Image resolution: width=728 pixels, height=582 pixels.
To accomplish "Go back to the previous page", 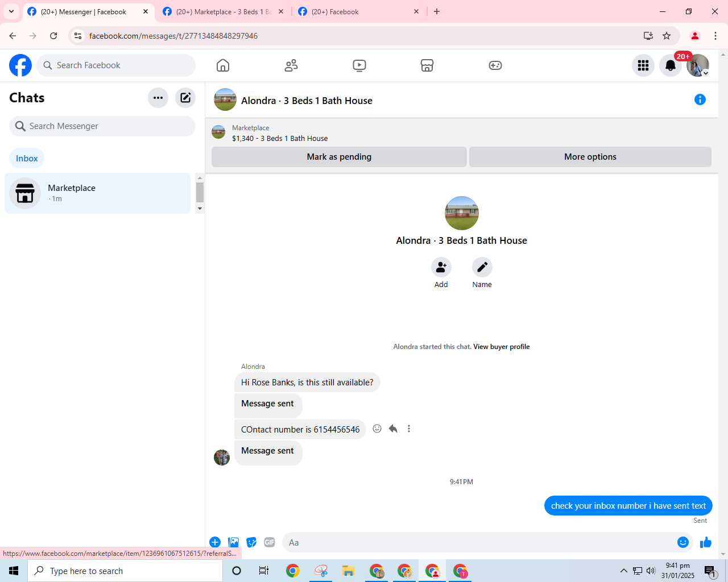I will 13,36.
